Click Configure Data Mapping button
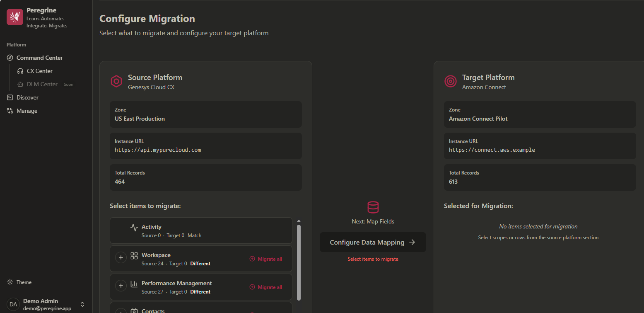The width and height of the screenshot is (644, 313). pyautogui.click(x=373, y=242)
